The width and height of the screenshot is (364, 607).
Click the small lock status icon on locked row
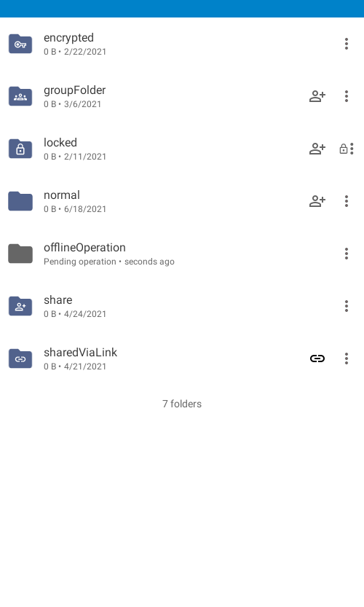pos(343,149)
